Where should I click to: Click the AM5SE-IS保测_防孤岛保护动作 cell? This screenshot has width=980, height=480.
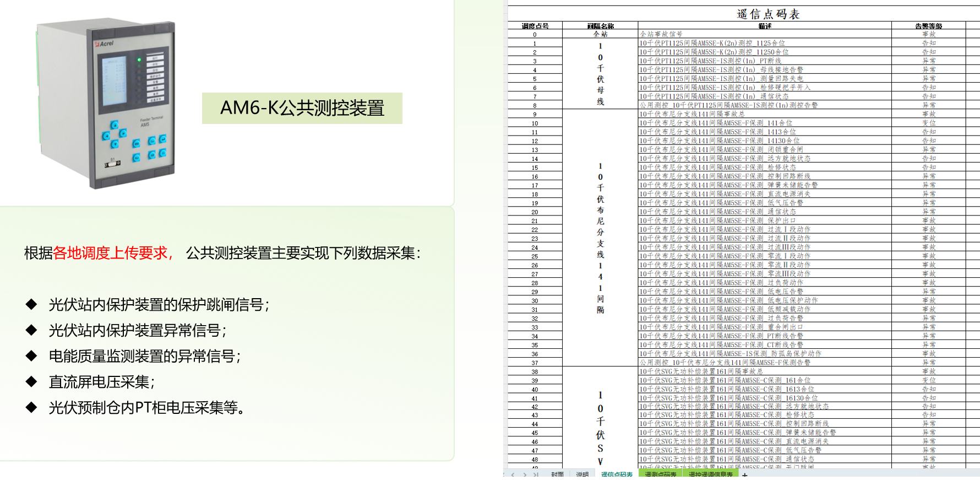[x=765, y=353]
